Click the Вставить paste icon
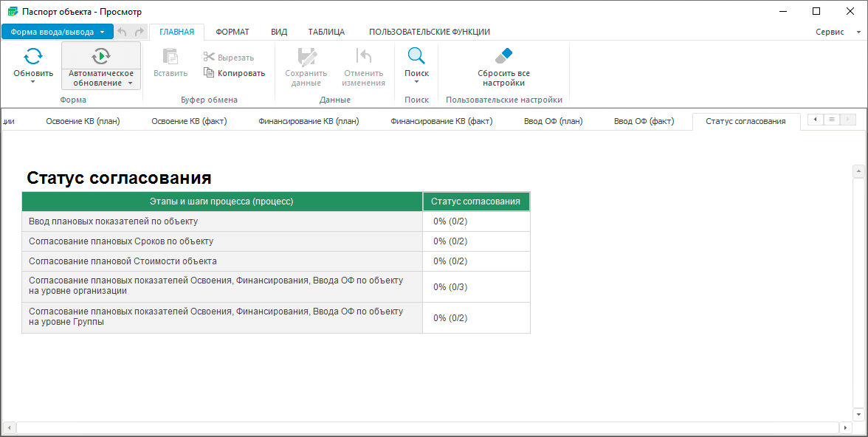The image size is (868, 437). (x=170, y=56)
